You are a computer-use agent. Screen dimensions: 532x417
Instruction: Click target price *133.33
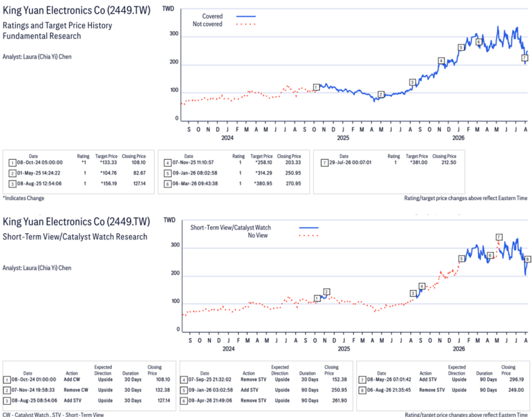click(108, 162)
